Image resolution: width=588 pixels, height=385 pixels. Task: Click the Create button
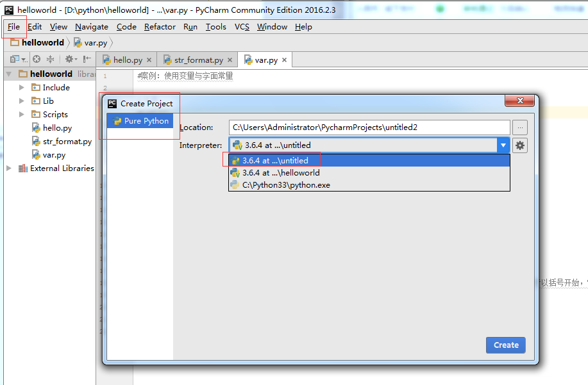click(506, 345)
